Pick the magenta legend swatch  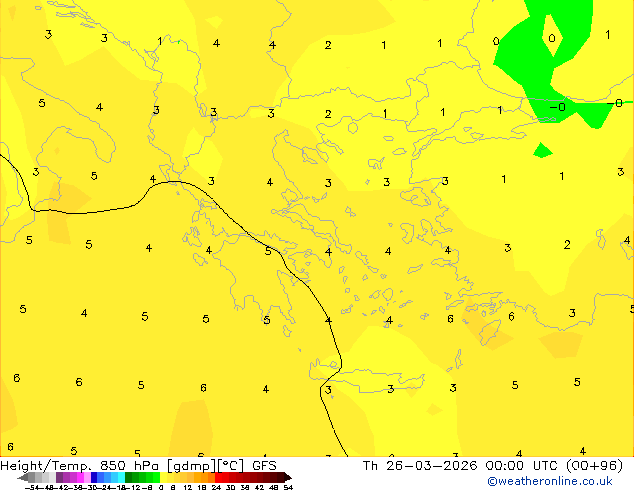coord(80,478)
